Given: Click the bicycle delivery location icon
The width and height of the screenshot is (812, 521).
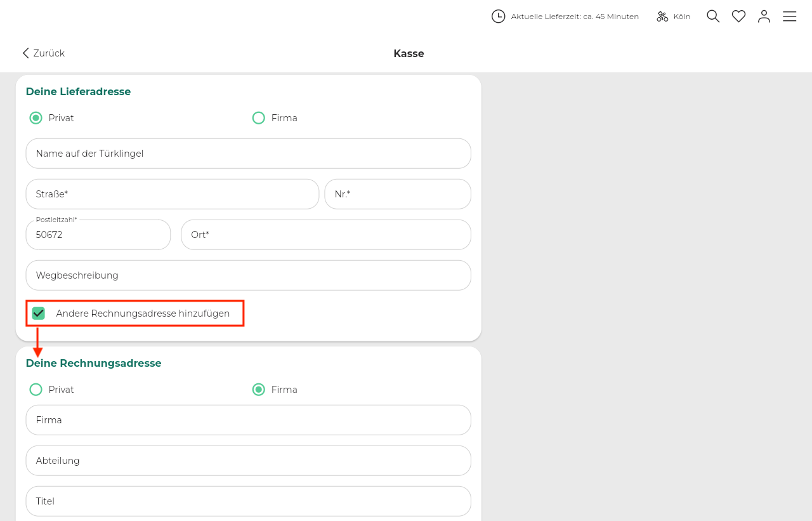Looking at the screenshot, I should point(662,16).
